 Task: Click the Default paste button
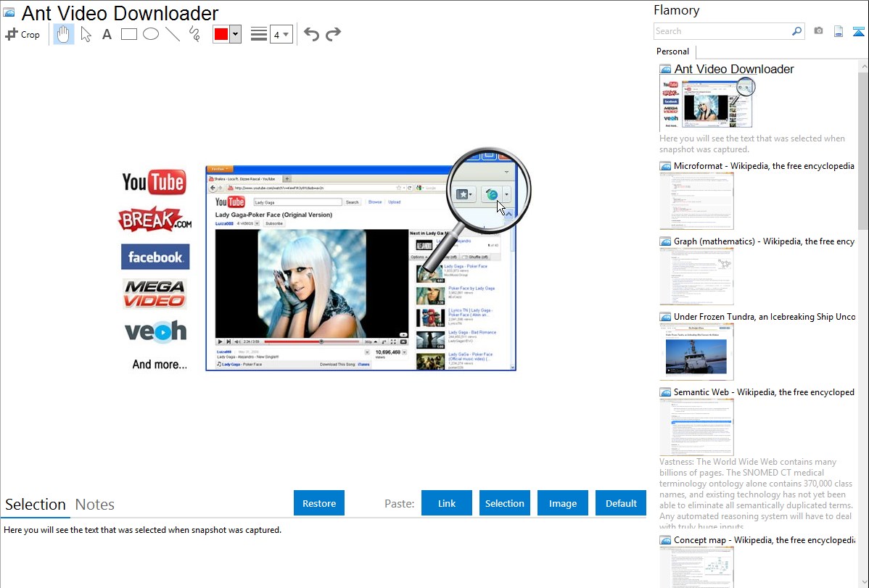click(621, 503)
